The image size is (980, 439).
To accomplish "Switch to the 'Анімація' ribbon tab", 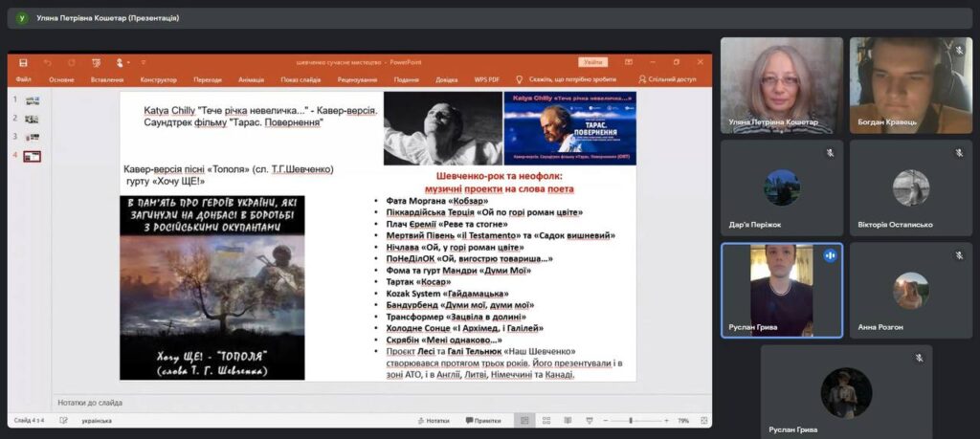I will pos(251,79).
